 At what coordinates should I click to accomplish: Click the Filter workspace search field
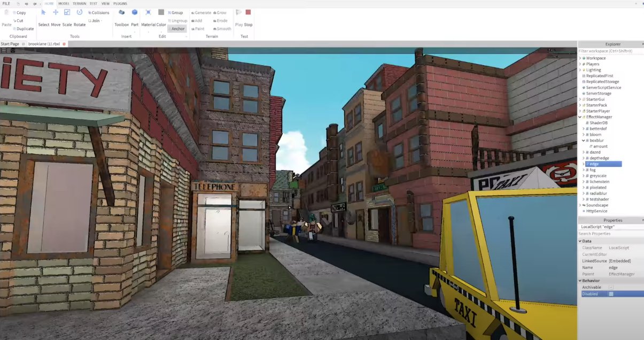coord(611,51)
